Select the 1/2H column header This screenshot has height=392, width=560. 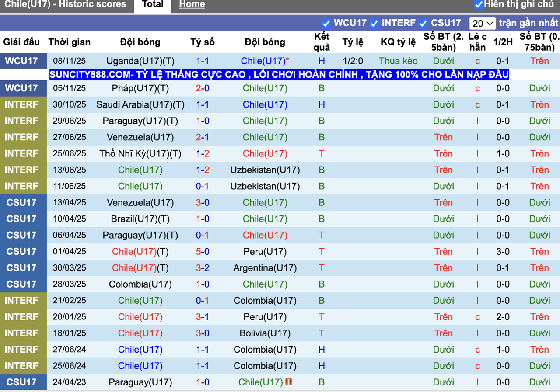503,42
